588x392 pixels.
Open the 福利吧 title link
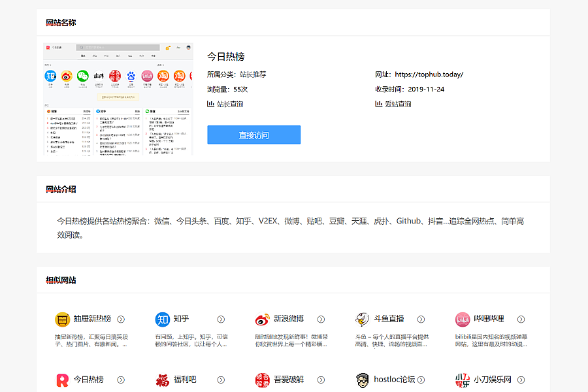(x=185, y=380)
